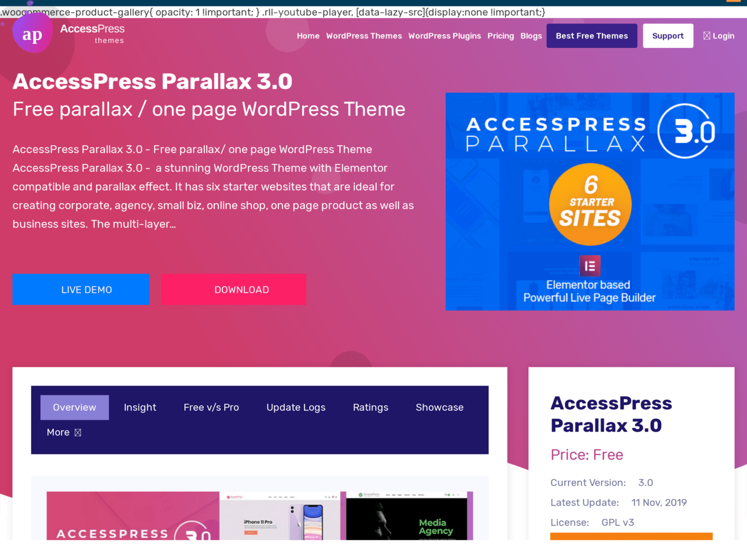The height and width of the screenshot is (560, 747).
Task: Switch to the Insight tab
Action: pyautogui.click(x=140, y=407)
